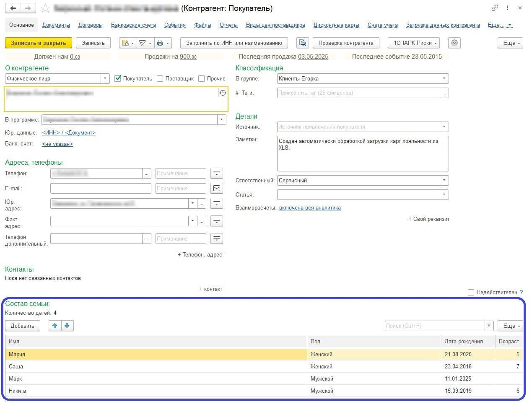Move family member up with arrow

55,326
